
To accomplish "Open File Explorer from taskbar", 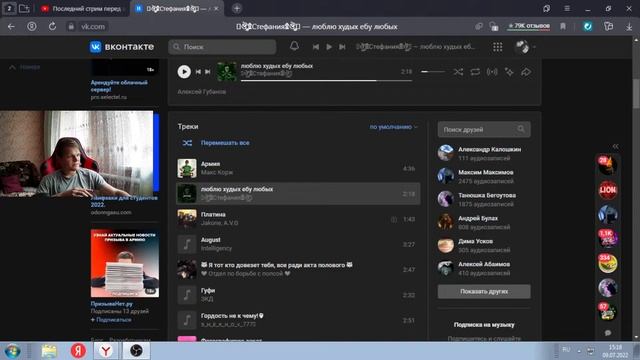I will pyautogui.click(x=49, y=351).
